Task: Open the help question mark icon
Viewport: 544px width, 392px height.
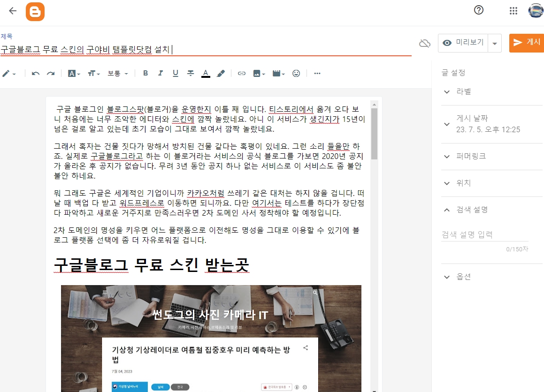Action: [x=478, y=10]
